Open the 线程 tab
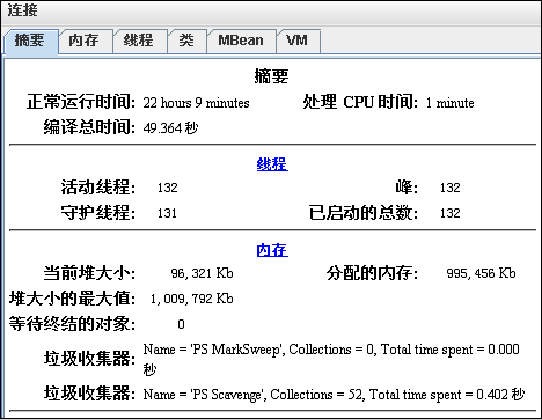The height and width of the screenshot is (420, 542). click(x=140, y=41)
